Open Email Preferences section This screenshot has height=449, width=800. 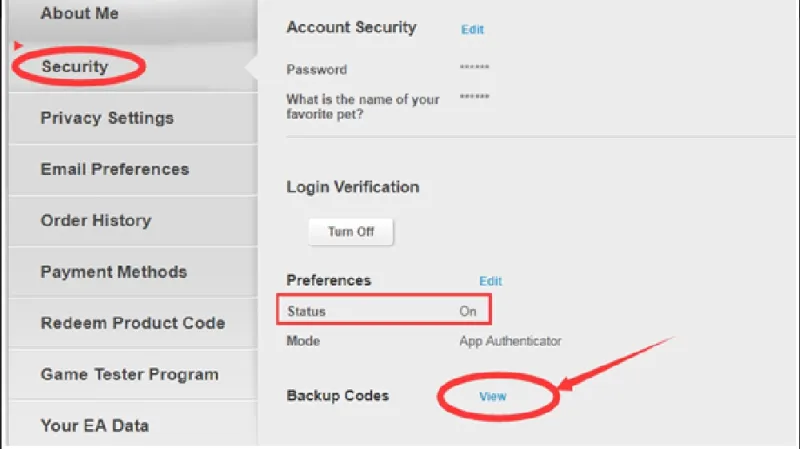[x=114, y=169]
